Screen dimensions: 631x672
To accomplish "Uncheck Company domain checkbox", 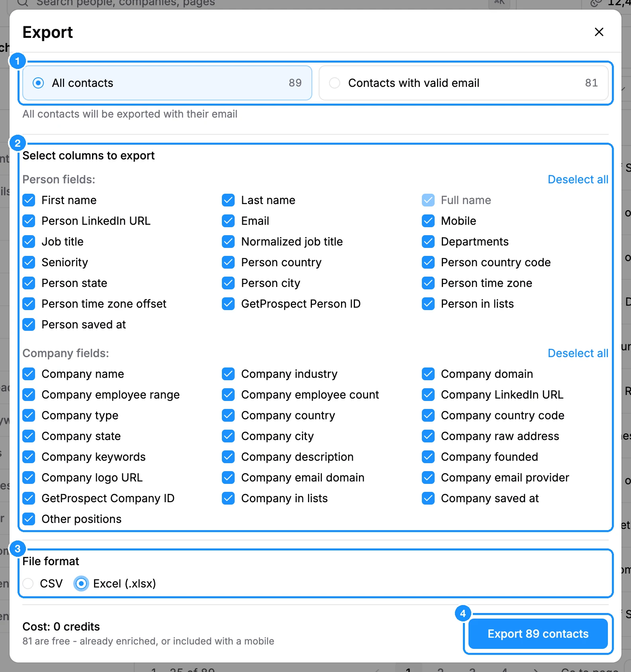I will [428, 374].
